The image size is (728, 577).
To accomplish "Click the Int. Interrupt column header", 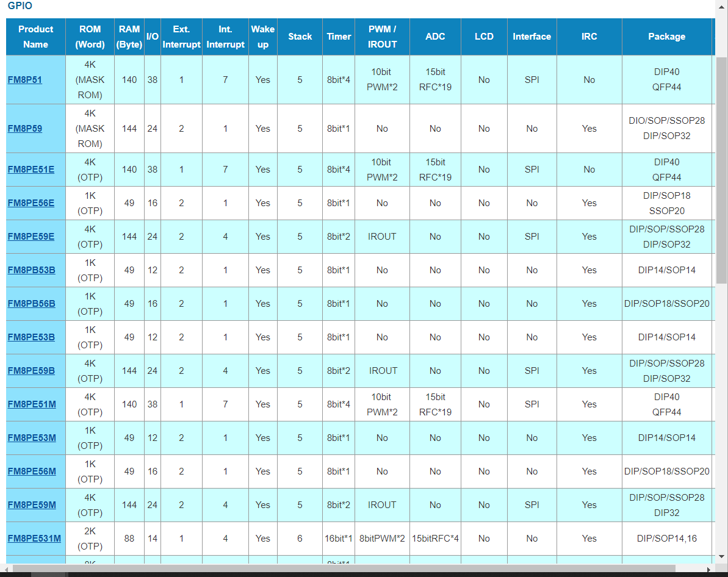I will [225, 37].
